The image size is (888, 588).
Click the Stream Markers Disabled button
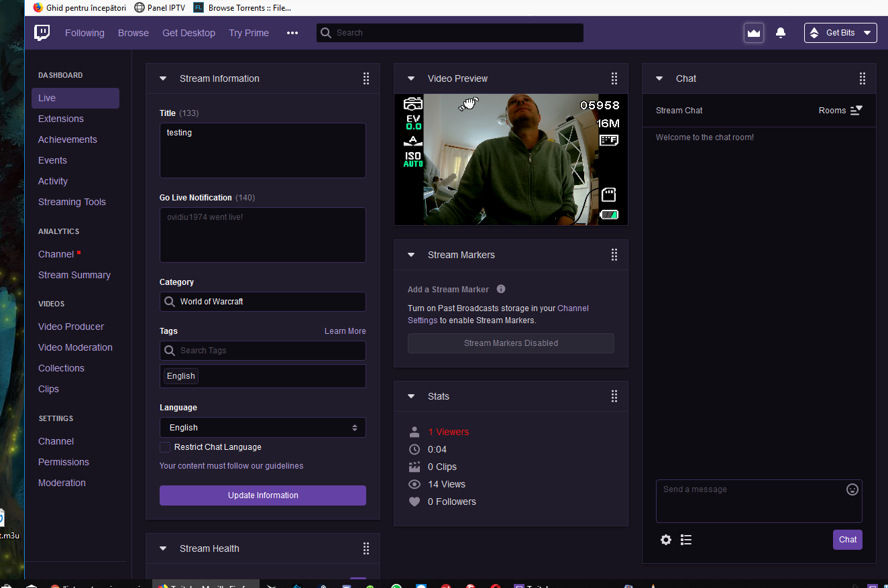click(511, 343)
